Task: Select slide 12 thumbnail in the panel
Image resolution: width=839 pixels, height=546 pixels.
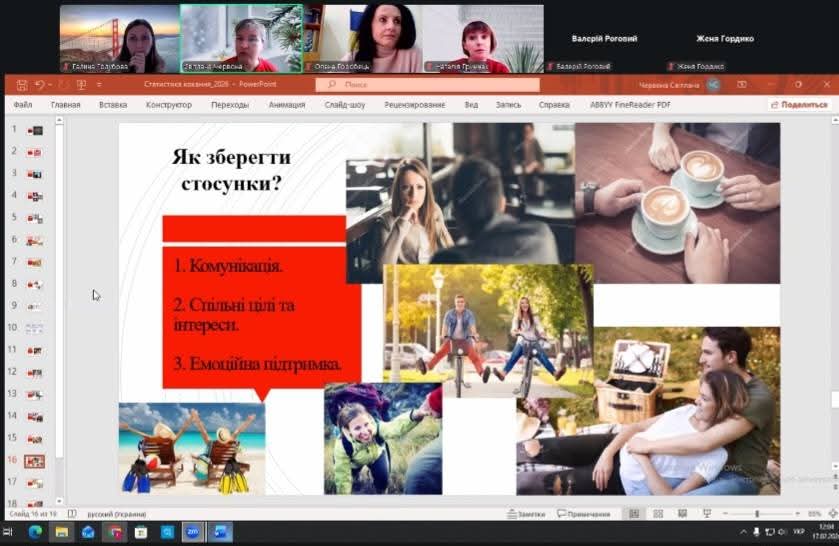Action: (34, 372)
